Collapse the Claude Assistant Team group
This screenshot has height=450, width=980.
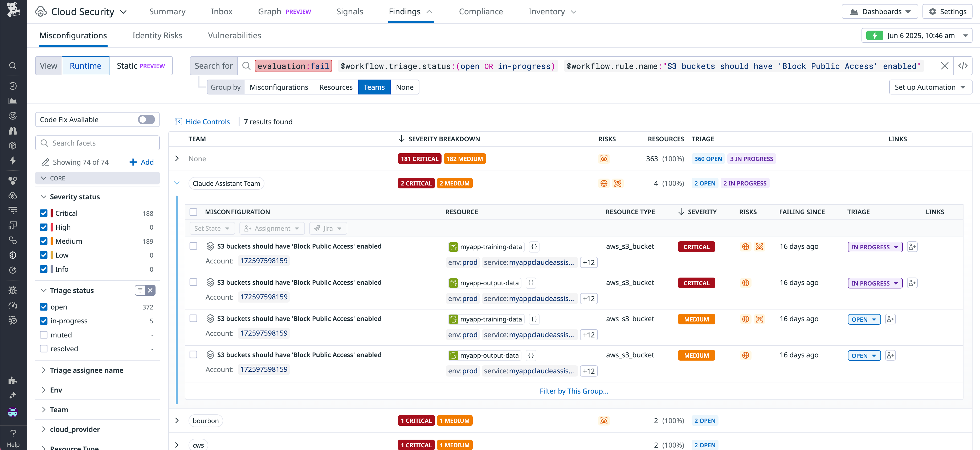(177, 183)
